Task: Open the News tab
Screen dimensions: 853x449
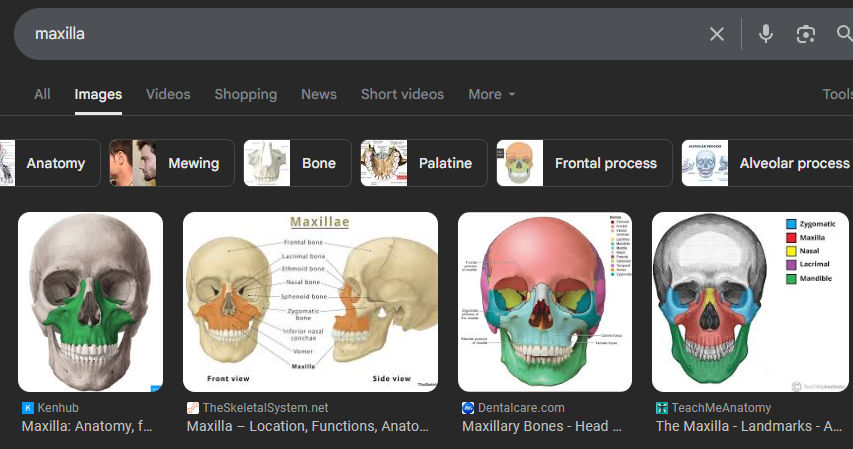Action: click(x=319, y=94)
